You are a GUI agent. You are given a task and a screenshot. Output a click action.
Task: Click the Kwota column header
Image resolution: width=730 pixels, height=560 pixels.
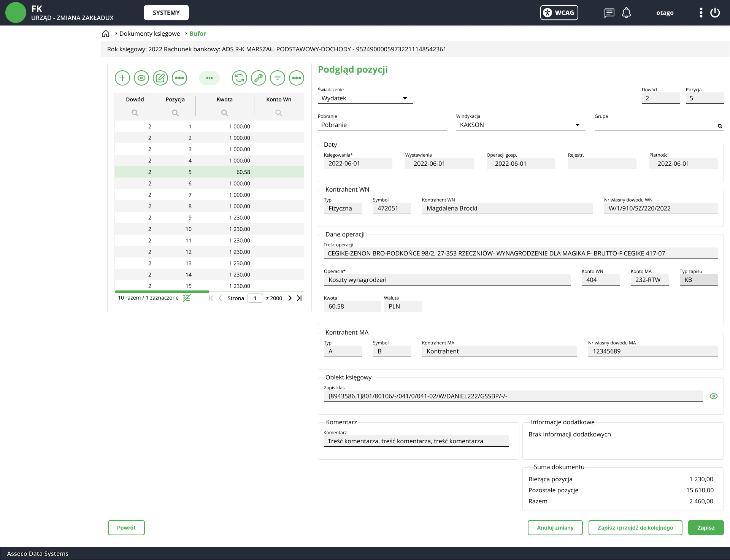[x=225, y=99]
